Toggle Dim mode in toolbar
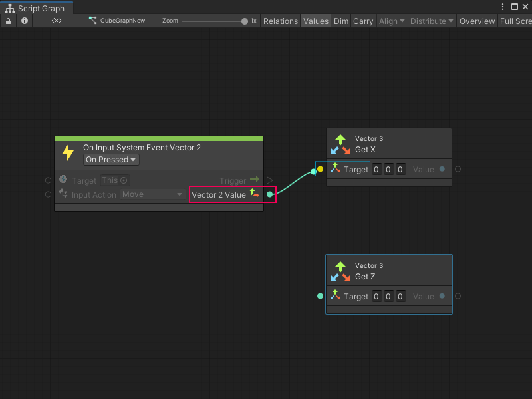The image size is (532, 399). pos(340,21)
